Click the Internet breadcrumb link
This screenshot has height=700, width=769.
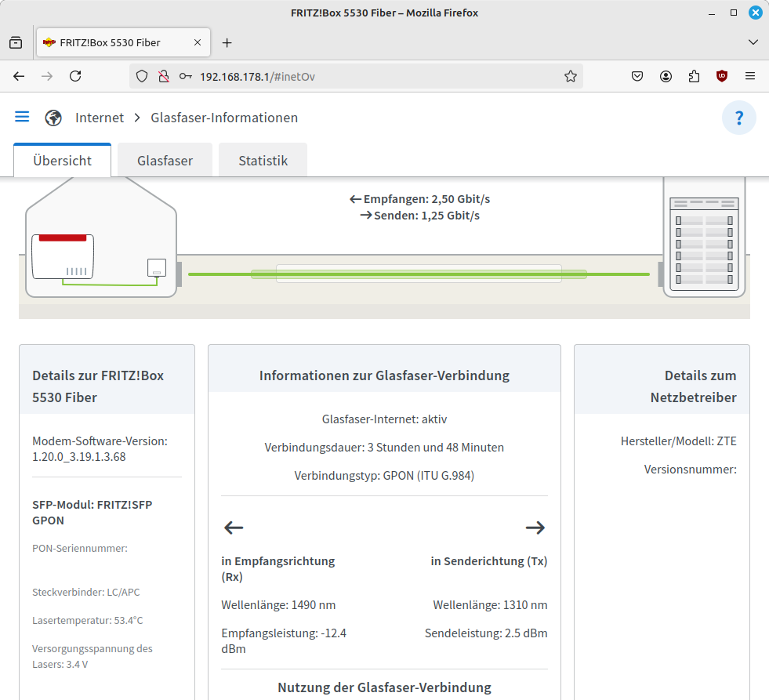(x=100, y=118)
